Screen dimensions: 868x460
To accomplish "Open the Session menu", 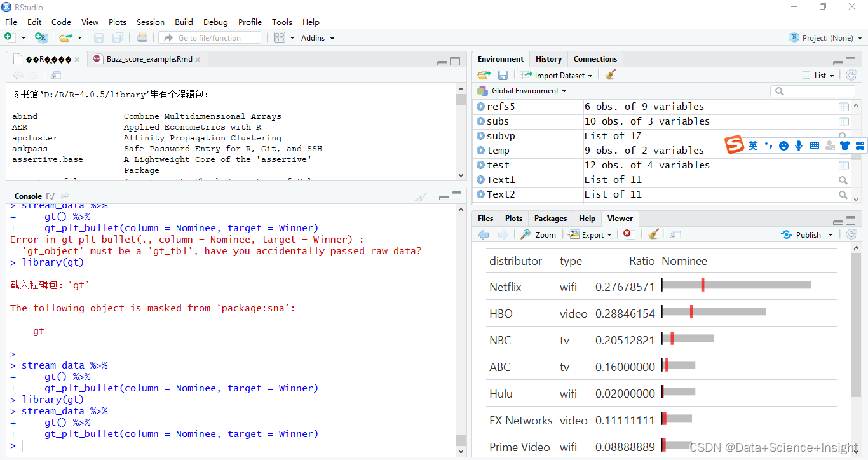I will coord(150,22).
